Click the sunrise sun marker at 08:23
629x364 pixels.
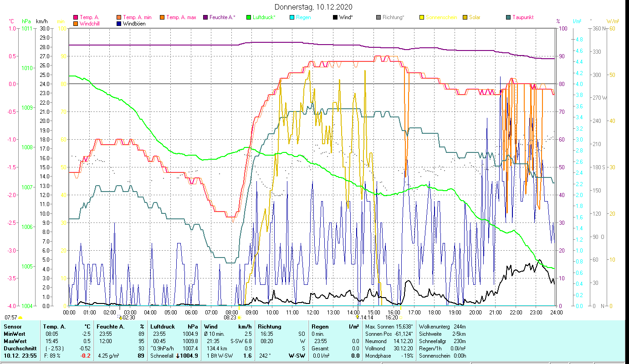click(239, 318)
